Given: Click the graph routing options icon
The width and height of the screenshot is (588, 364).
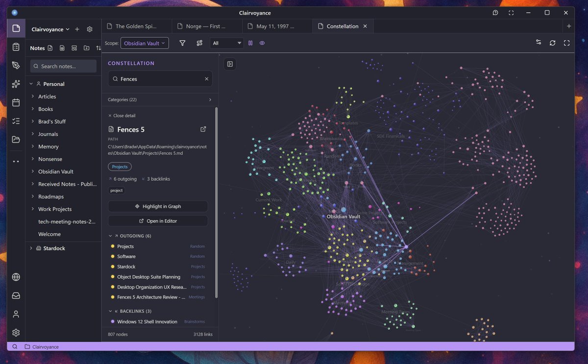Looking at the screenshot, I should pyautogui.click(x=199, y=43).
